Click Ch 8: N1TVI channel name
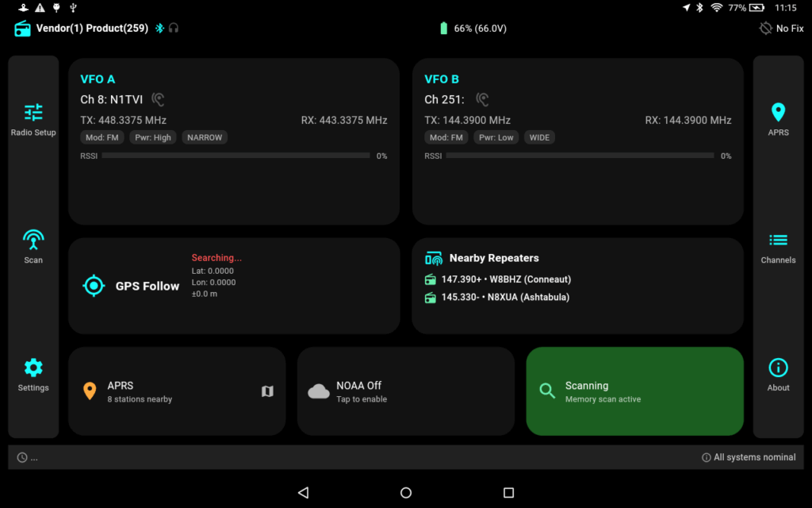This screenshot has width=812, height=508. [x=111, y=99]
